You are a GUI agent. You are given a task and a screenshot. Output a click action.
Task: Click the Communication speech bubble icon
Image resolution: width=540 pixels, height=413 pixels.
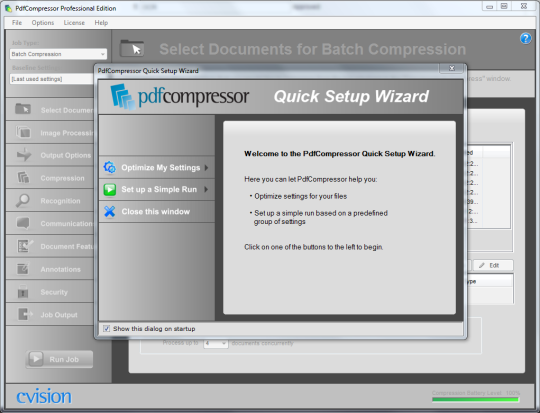(x=23, y=223)
